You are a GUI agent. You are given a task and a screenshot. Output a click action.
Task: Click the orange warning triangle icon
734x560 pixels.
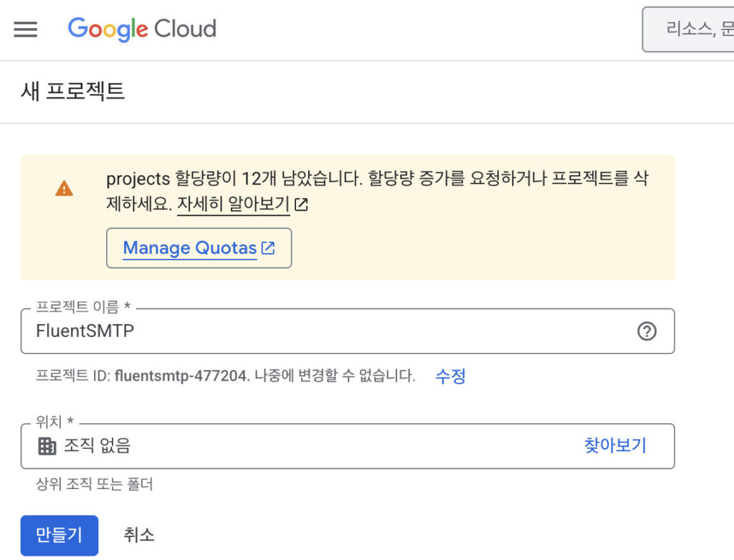64,189
